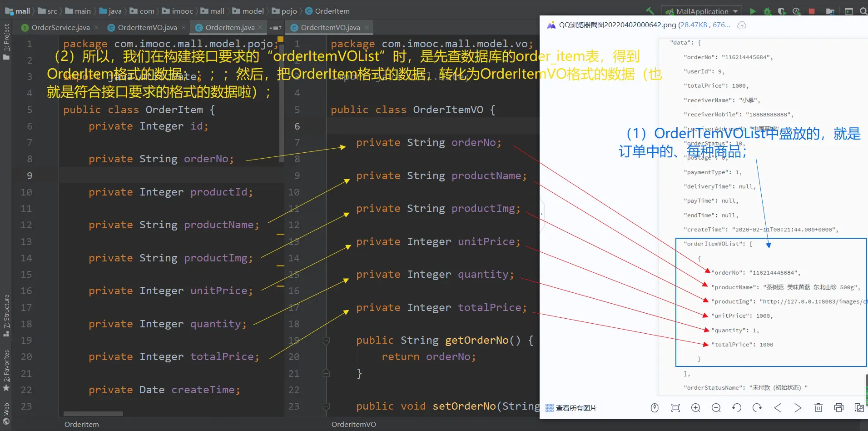Run MallApplication with the green play icon
The image size is (868, 431).
[x=753, y=11]
